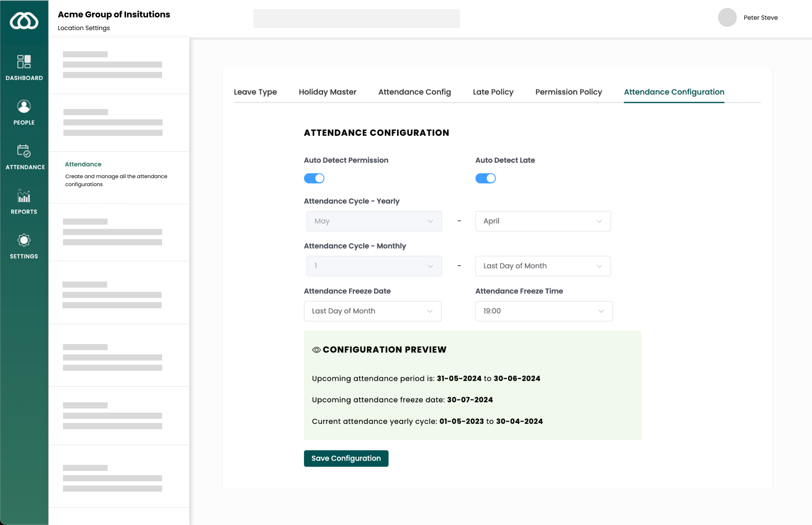Image resolution: width=812 pixels, height=525 pixels.
Task: Click the search field in header
Action: coord(356,19)
